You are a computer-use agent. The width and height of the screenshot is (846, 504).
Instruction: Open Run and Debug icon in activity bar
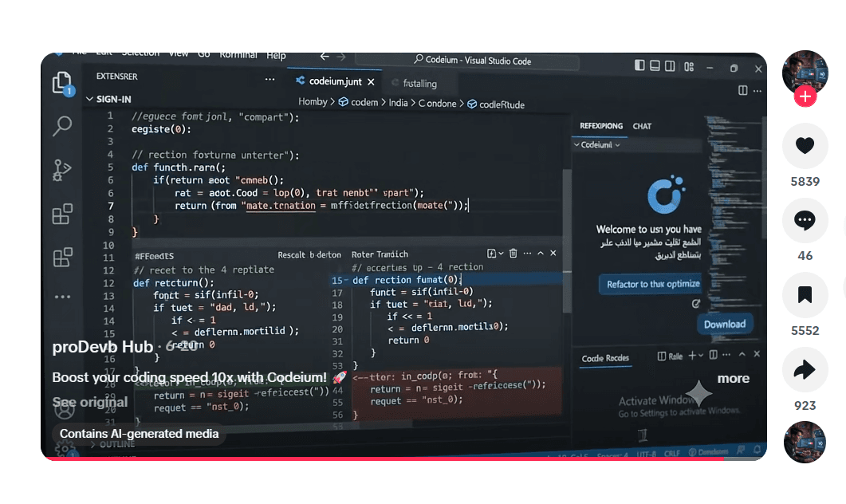click(62, 169)
